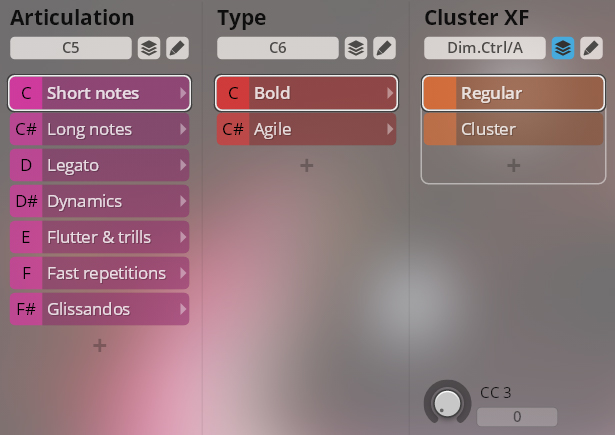Screen dimensions: 615x435
Task: Add a new articulation with plus icon
Action: coord(99,346)
